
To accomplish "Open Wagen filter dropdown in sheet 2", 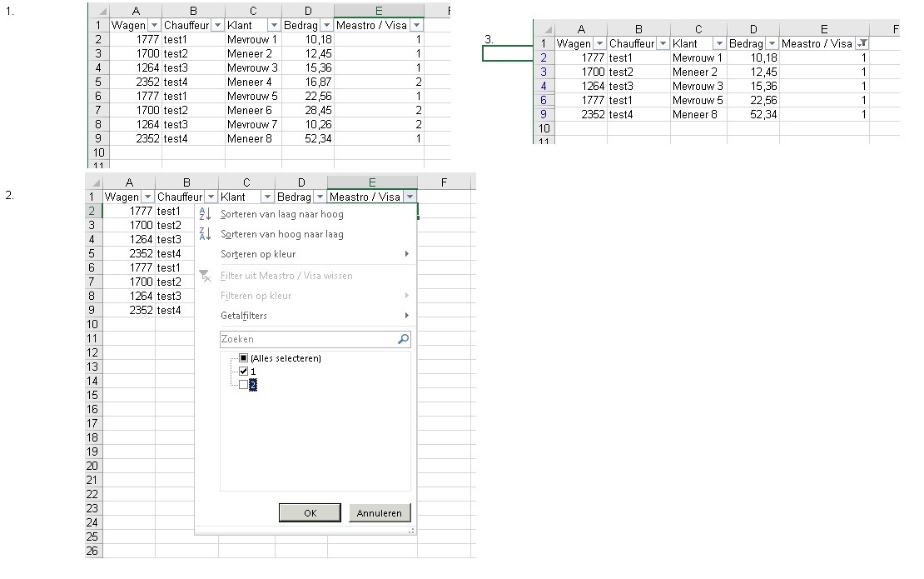I will click(147, 197).
